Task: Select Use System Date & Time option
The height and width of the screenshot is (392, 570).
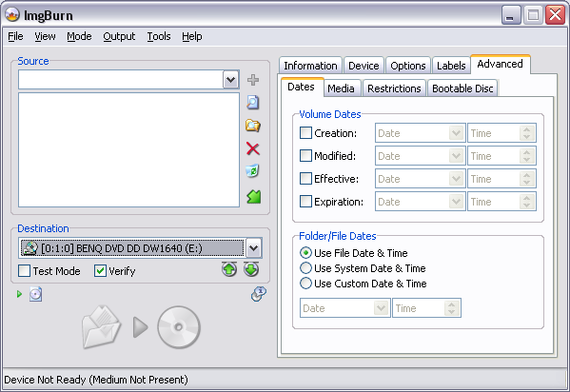Action: [x=305, y=268]
